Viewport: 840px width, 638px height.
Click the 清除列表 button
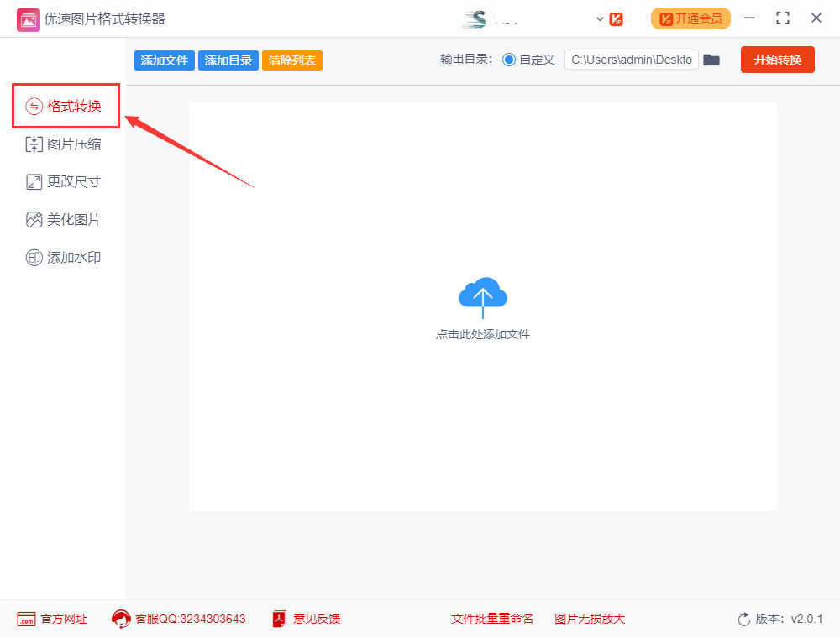coord(292,60)
